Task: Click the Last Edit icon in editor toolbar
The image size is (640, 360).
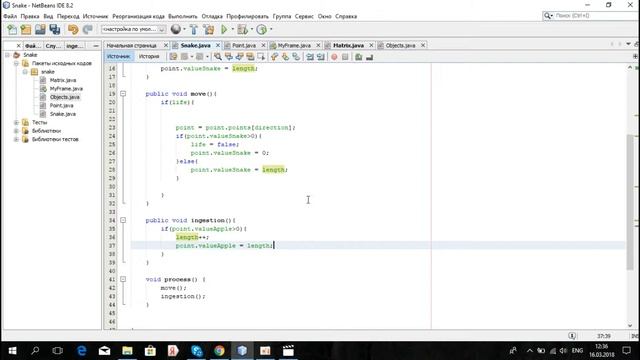Action: pyautogui.click(x=173, y=57)
